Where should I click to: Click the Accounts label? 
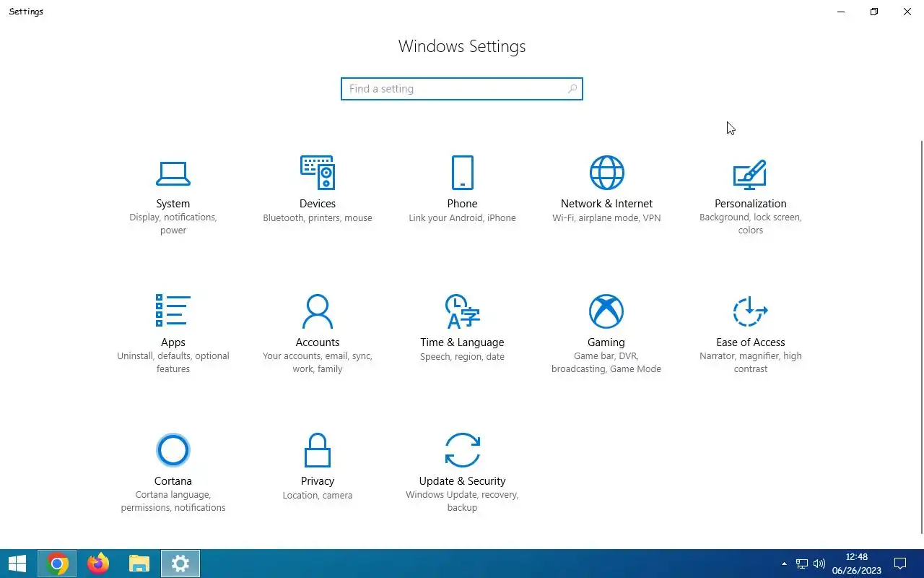[318, 342]
